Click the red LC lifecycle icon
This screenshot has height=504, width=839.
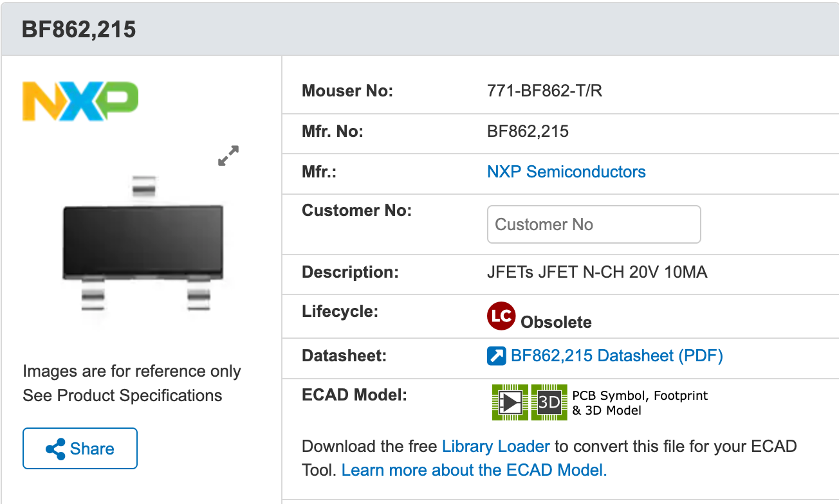point(501,316)
